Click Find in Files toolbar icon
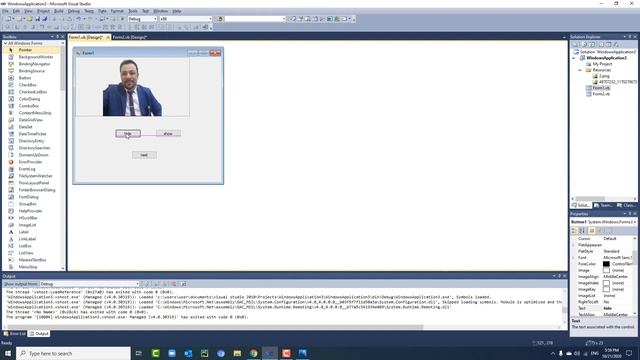Screen dimensions: 640x360 (220, 19)
